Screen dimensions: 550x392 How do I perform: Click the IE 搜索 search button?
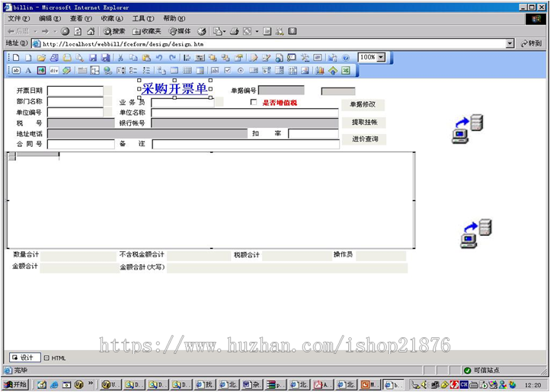pyautogui.click(x=114, y=31)
